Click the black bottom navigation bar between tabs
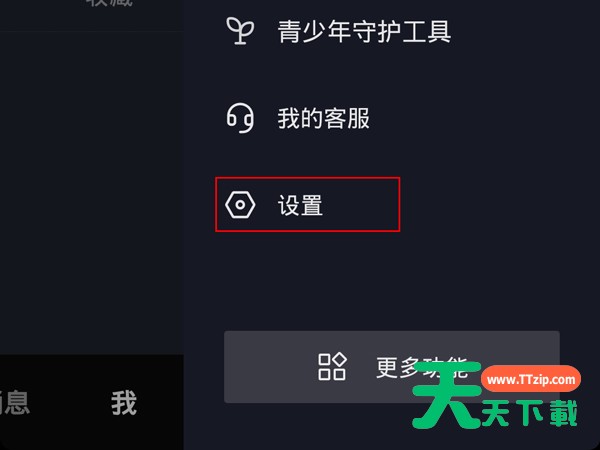600x450 pixels. click(69, 403)
